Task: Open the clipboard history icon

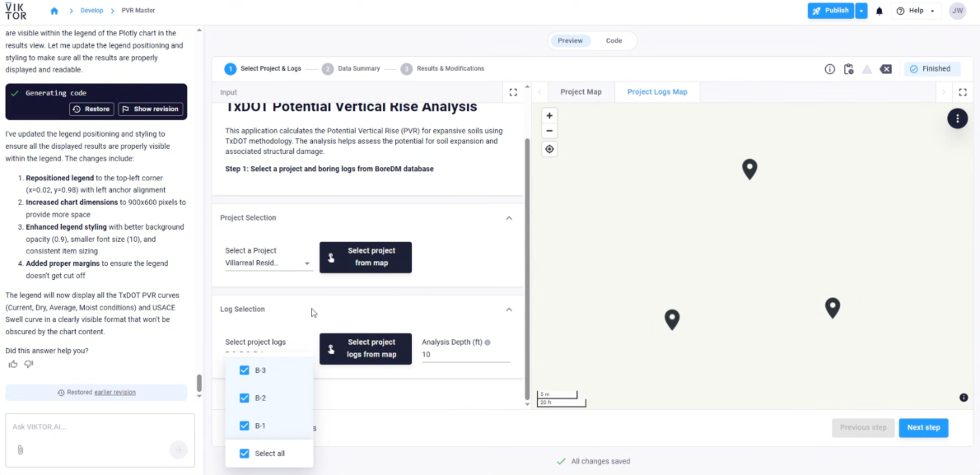Action: coord(848,69)
